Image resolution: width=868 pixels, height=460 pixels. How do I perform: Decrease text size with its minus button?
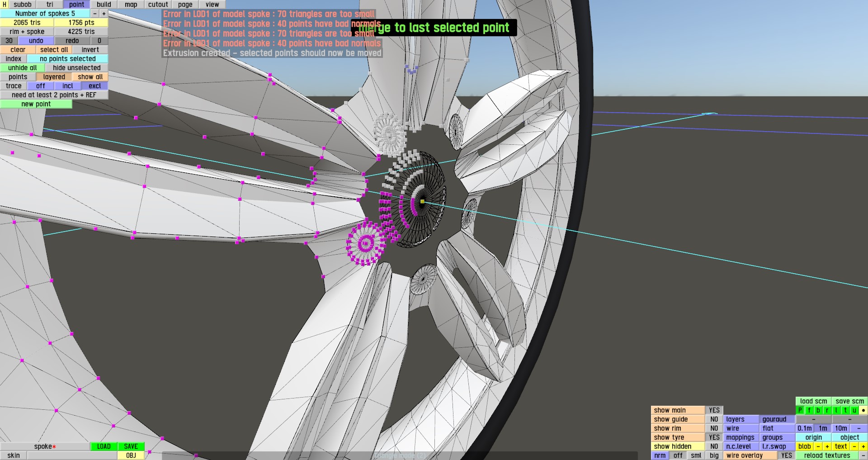[x=854, y=446]
